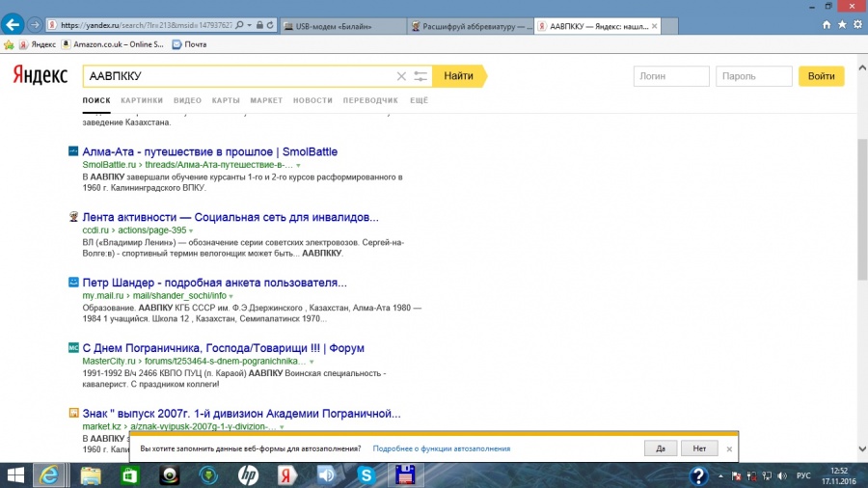Click Нет in autofill prompt
This screenshot has height=488, width=868.
(699, 448)
